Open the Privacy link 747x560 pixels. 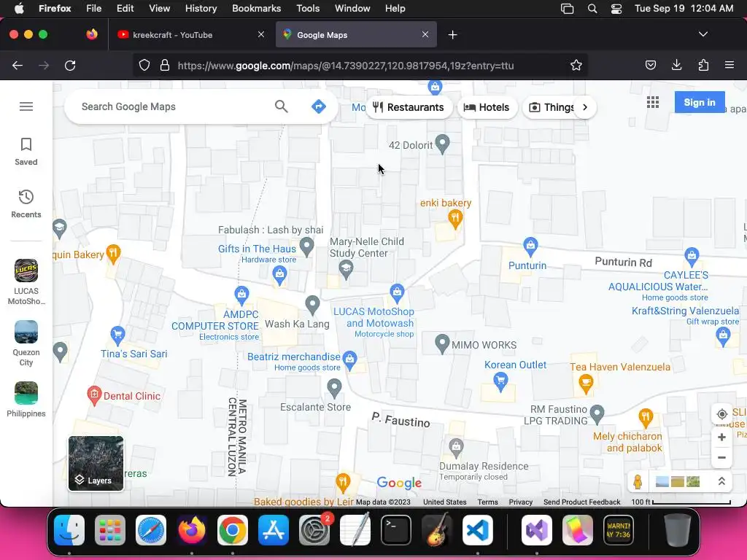click(x=520, y=502)
